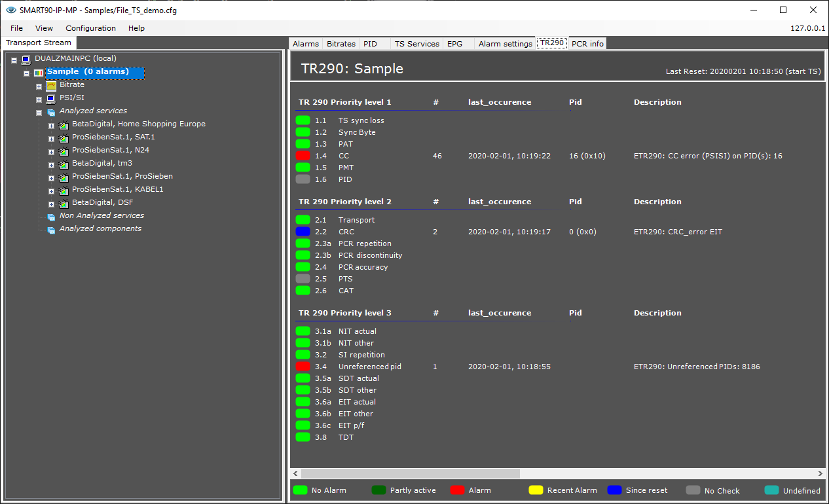Click the Analyzed services folder icon

[51, 112]
